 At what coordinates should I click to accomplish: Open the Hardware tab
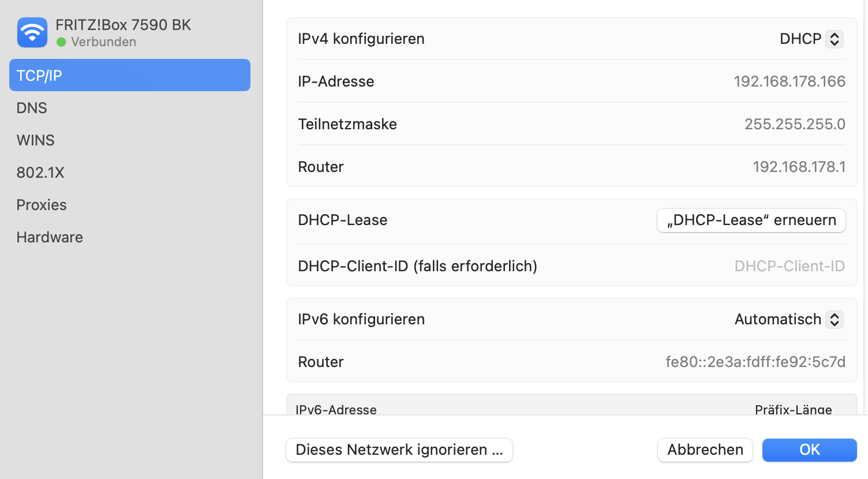[50, 237]
